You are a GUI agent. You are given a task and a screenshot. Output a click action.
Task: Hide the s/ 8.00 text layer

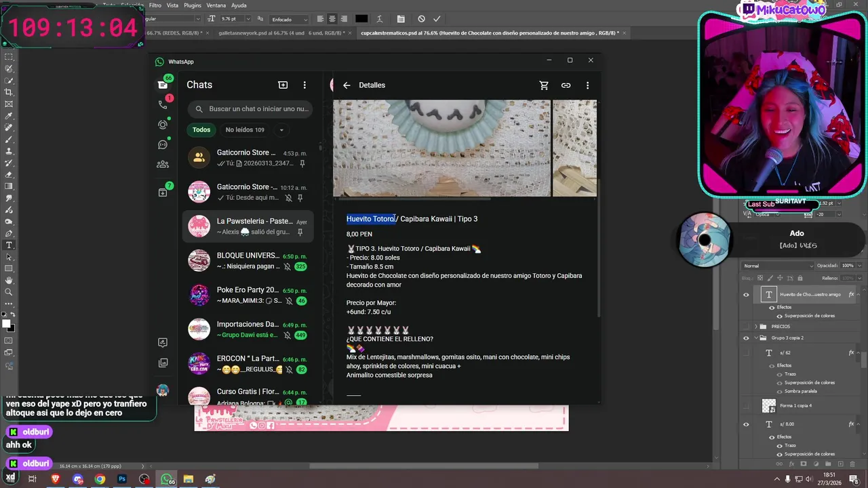[x=746, y=424]
